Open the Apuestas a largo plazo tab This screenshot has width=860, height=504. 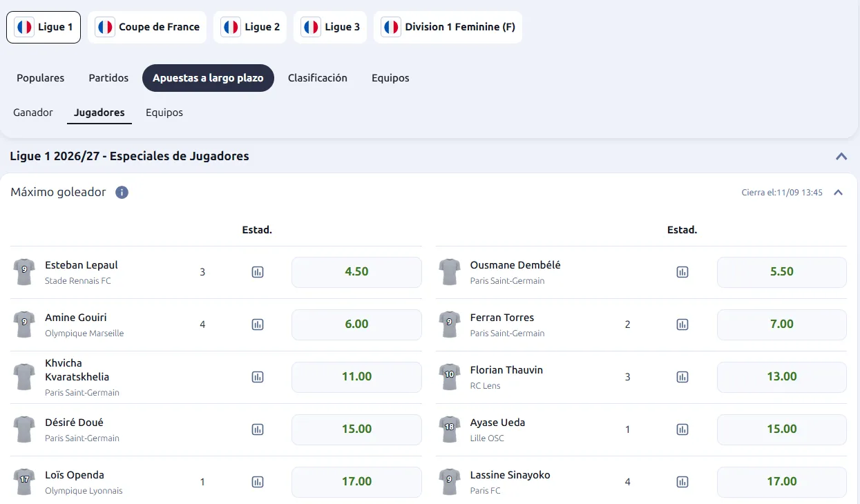tap(208, 78)
